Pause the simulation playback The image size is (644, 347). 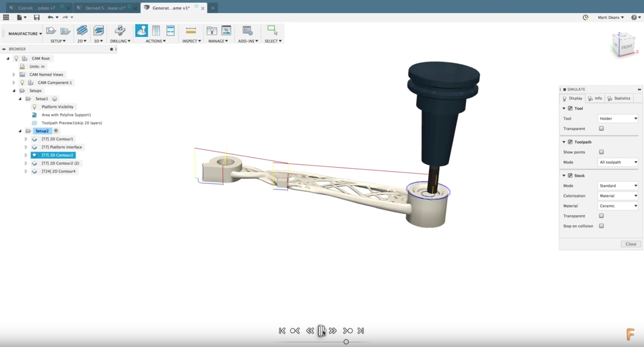click(x=321, y=331)
